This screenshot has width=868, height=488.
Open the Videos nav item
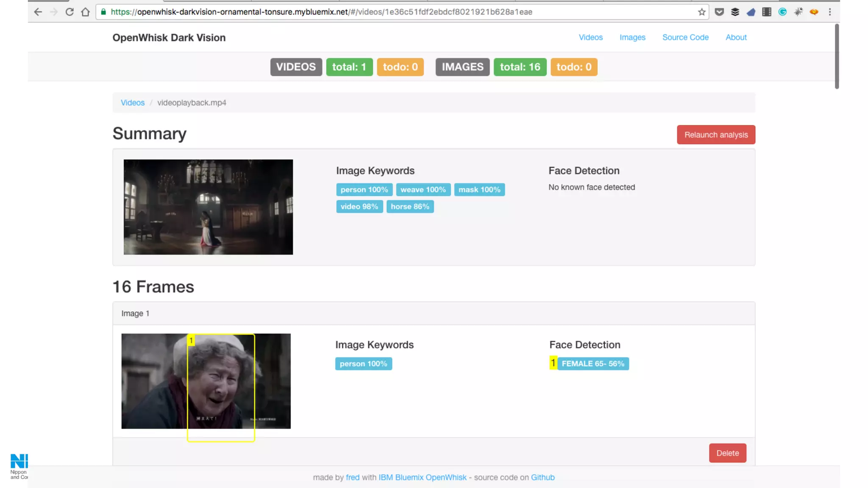click(x=590, y=37)
